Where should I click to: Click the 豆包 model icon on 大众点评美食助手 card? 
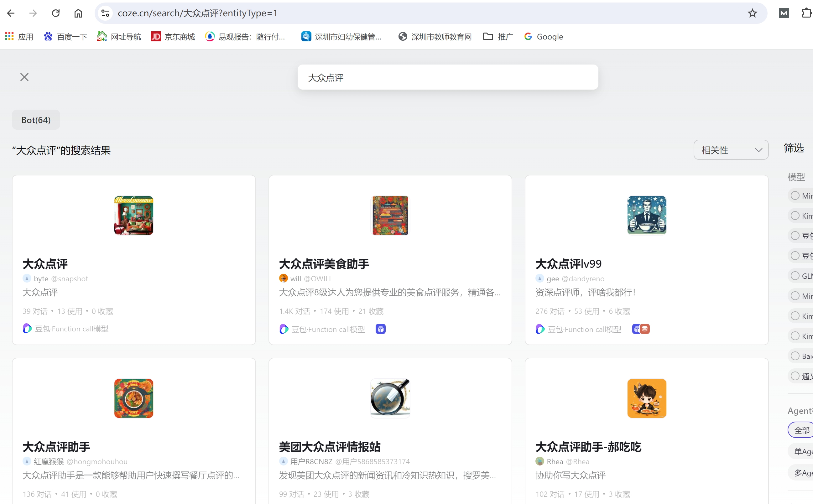pos(284,329)
